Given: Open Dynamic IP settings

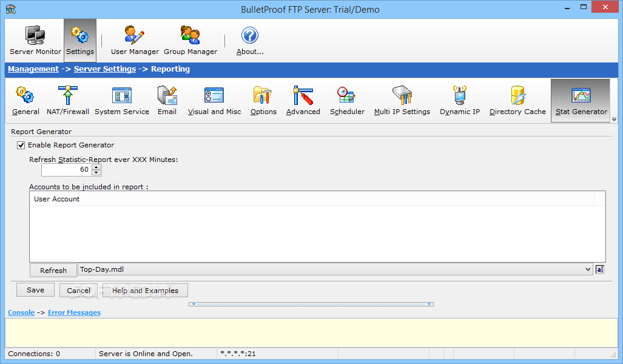Looking at the screenshot, I should (460, 101).
